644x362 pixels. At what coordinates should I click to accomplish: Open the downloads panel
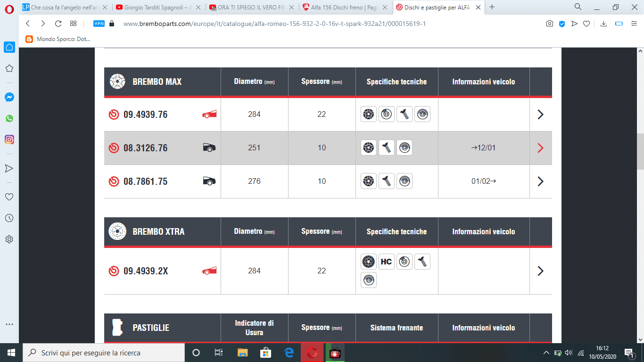point(603,24)
